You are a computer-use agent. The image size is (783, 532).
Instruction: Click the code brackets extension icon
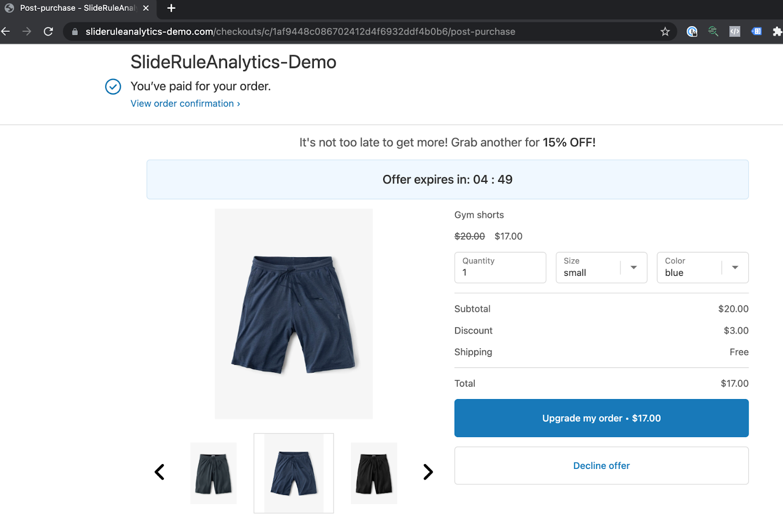click(735, 32)
